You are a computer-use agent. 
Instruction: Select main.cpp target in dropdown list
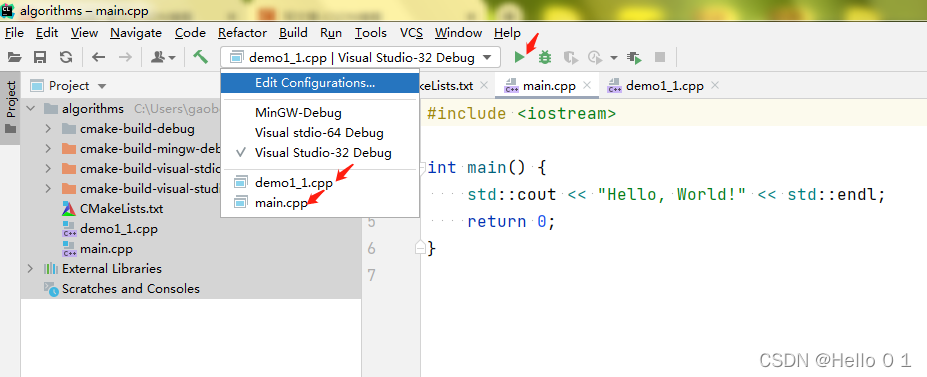click(320, 203)
